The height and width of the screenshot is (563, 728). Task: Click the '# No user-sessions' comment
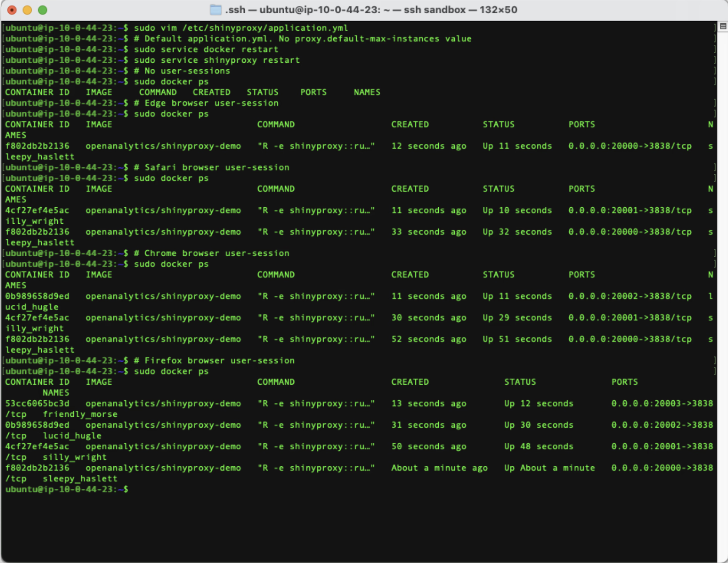(x=182, y=71)
